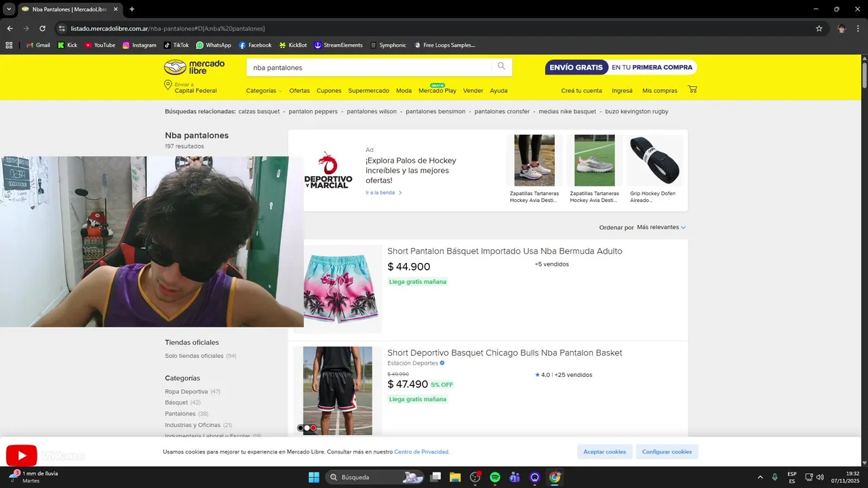Click Ir a la tienda link
Viewport: 868px width, 488px height.
click(384, 192)
